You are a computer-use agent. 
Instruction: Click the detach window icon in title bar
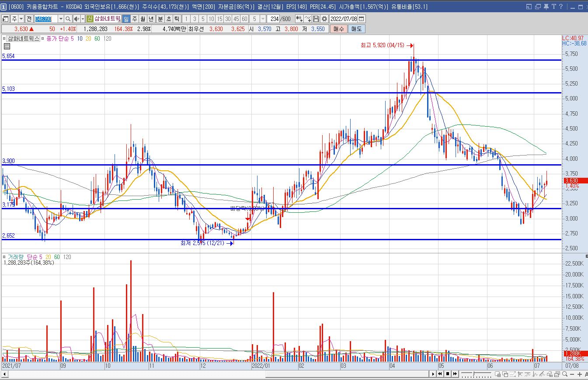pos(537,7)
